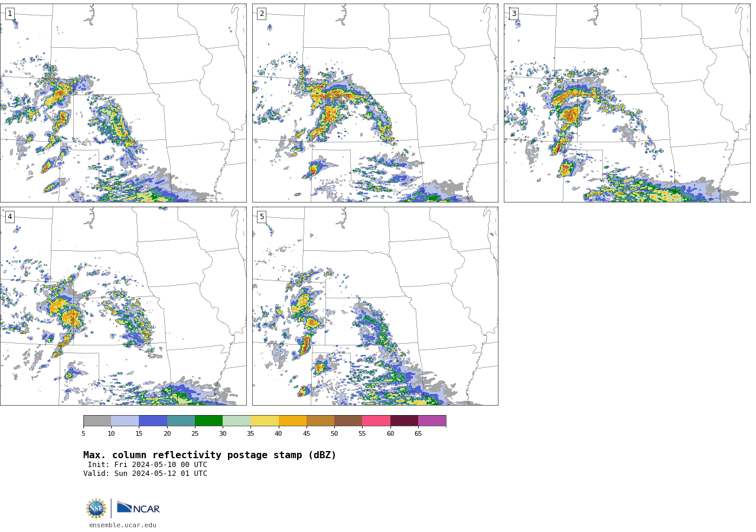Open ensemble member 3 reflectivity map
The height and width of the screenshot is (532, 756).
627,103
